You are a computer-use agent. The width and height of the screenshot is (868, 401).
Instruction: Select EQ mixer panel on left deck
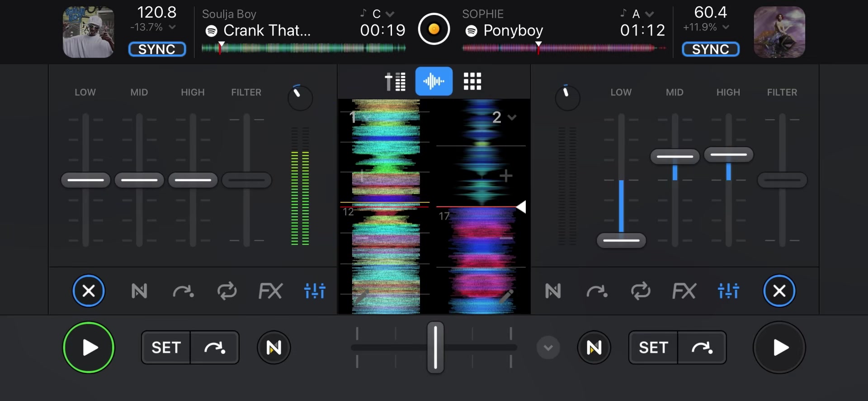pyautogui.click(x=315, y=291)
